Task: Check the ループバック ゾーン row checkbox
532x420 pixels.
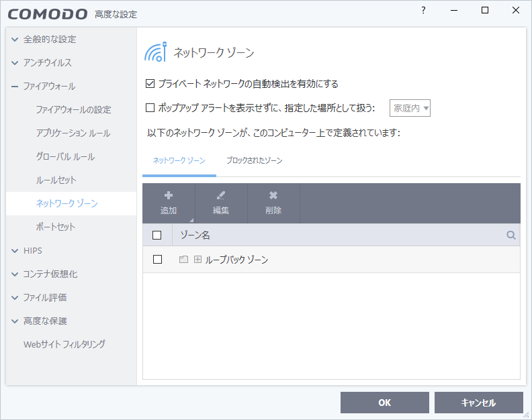Action: coord(157,260)
